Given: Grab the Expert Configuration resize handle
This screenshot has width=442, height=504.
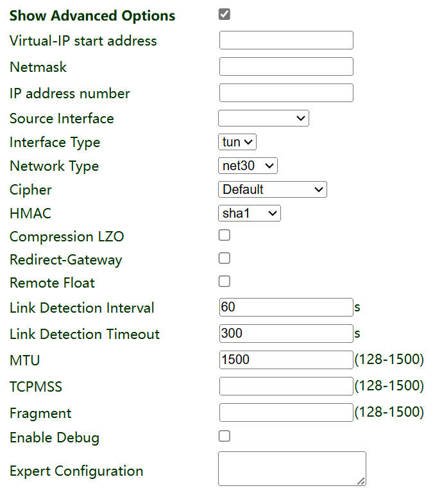Looking at the screenshot, I should coord(362,482).
